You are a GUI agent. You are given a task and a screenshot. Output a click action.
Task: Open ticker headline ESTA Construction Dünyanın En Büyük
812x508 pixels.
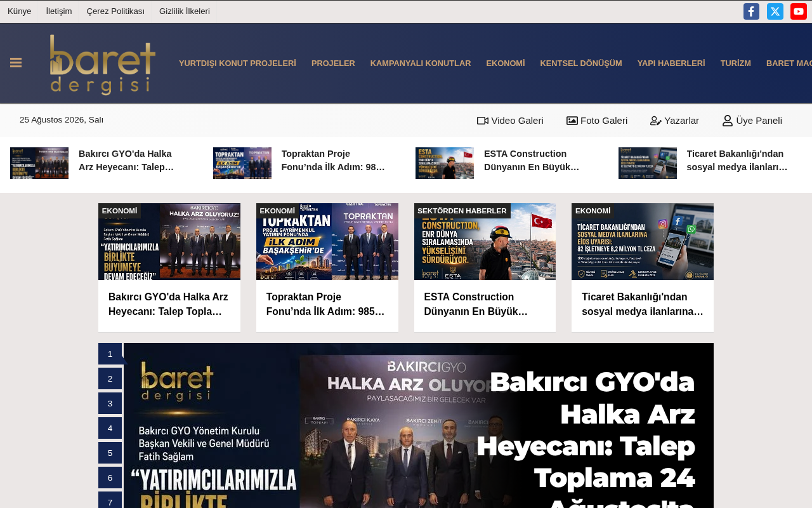coord(532,161)
